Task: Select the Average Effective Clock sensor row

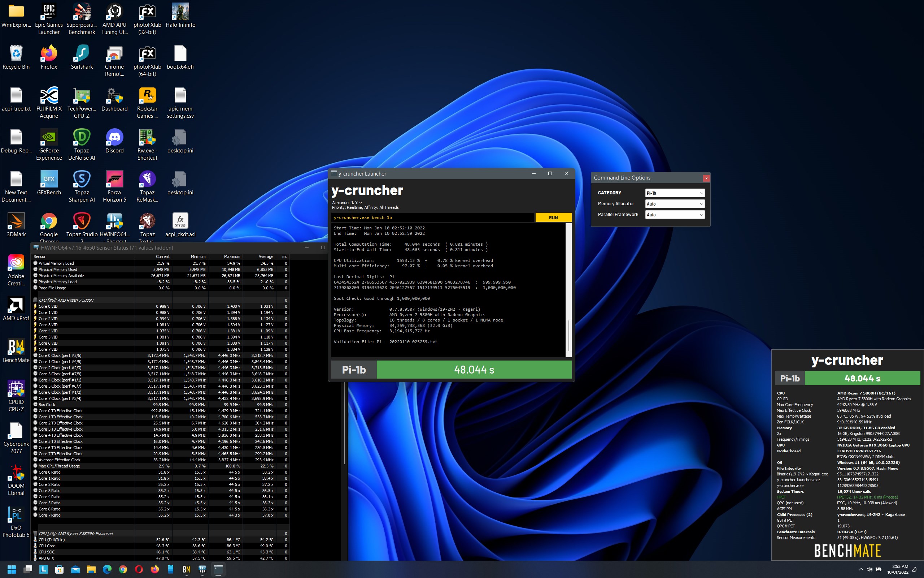Action: (160, 460)
